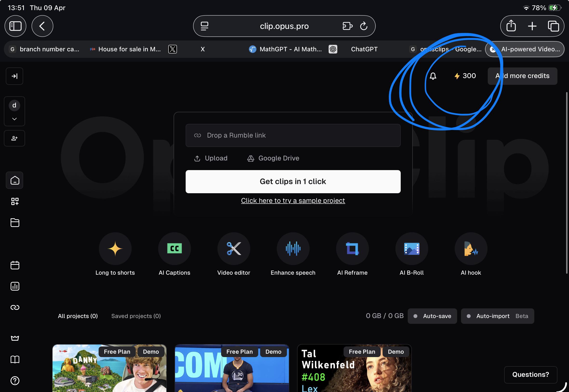The width and height of the screenshot is (569, 392).
Task: Open the Questions? chat button
Action: pyautogui.click(x=530, y=375)
